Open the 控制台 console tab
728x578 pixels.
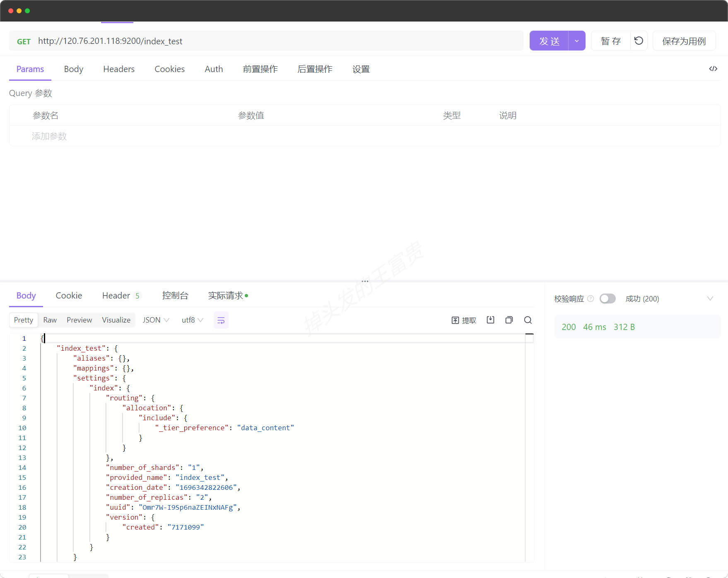pyautogui.click(x=175, y=296)
